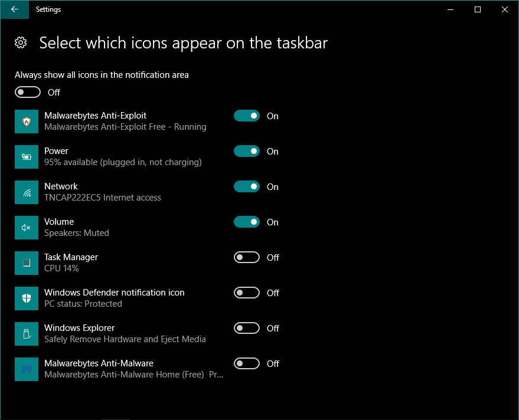This screenshot has height=420, width=519.
Task: Disable the Power icon toggle
Action: [x=246, y=151]
